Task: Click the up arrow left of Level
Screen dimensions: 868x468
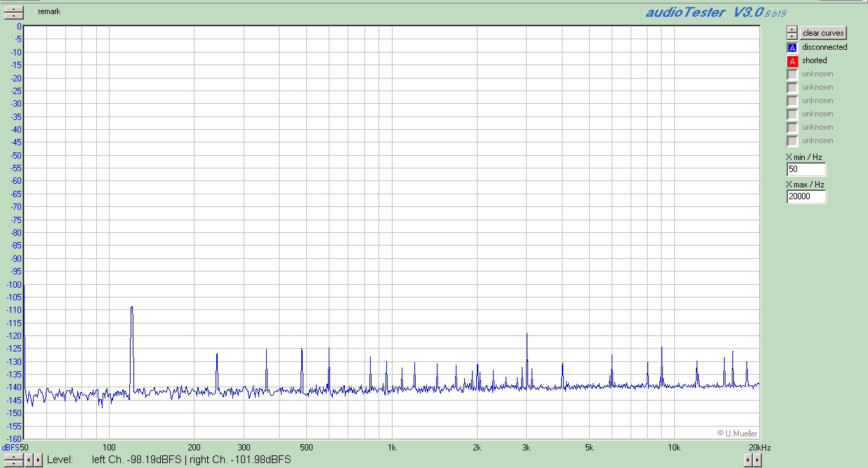Action: pos(13,456)
